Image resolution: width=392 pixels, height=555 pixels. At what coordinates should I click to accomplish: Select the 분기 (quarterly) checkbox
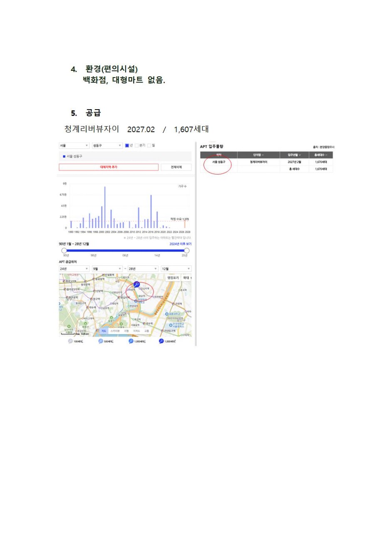tap(136, 145)
